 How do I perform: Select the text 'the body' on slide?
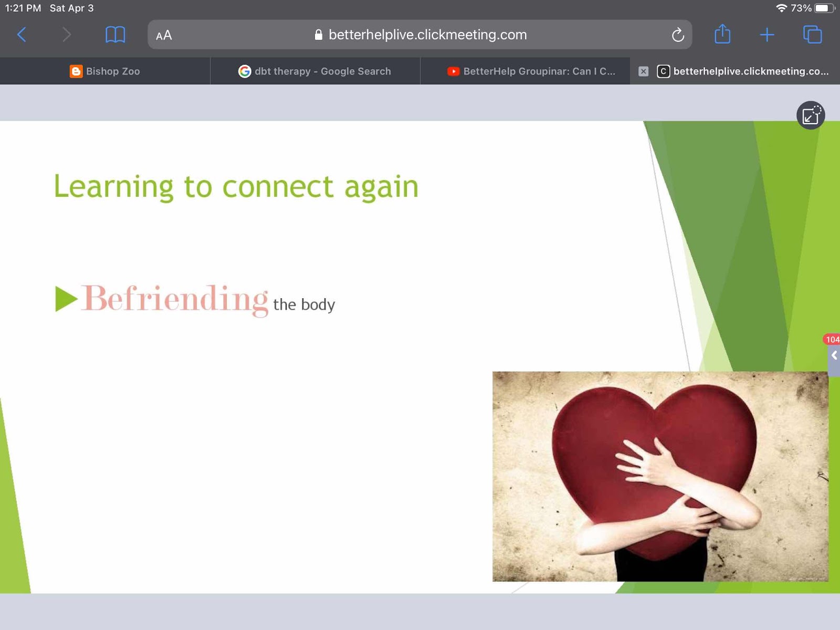(304, 304)
